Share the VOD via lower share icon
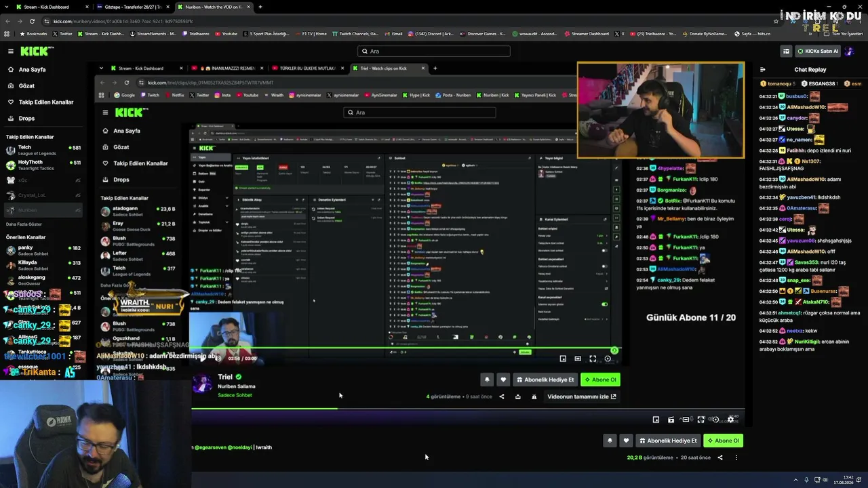 click(720, 457)
